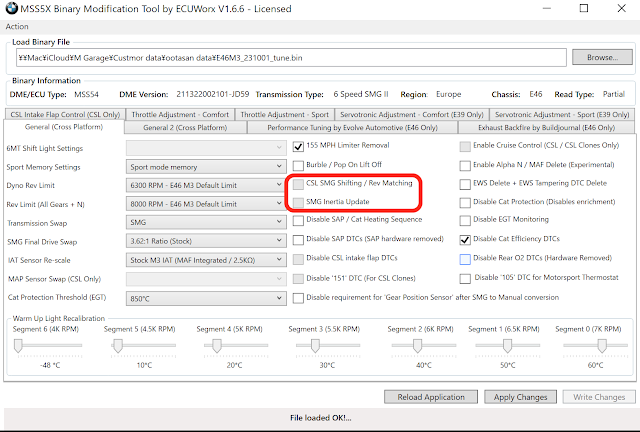Screen dimensions: 640x432
Task: Maximize the MSS5X tool window
Action: [584, 9]
